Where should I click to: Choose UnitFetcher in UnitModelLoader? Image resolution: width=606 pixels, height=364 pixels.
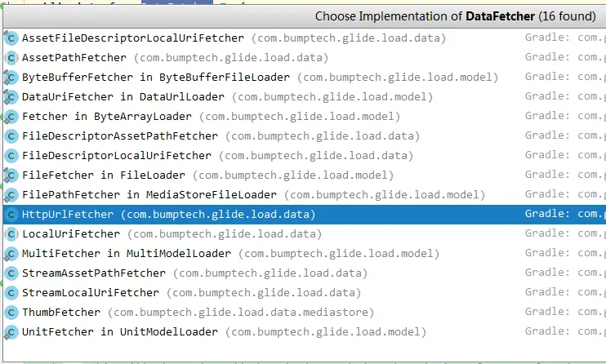click(x=305, y=331)
